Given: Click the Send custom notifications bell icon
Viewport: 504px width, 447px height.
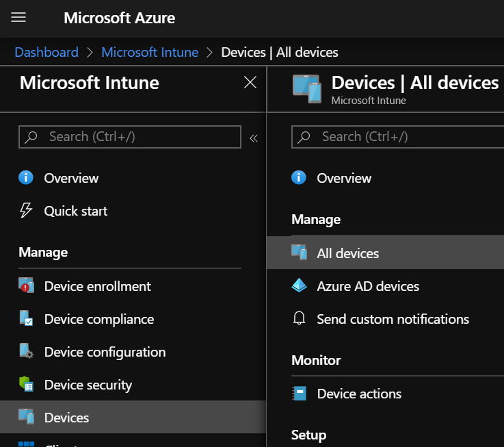Looking at the screenshot, I should point(299,319).
